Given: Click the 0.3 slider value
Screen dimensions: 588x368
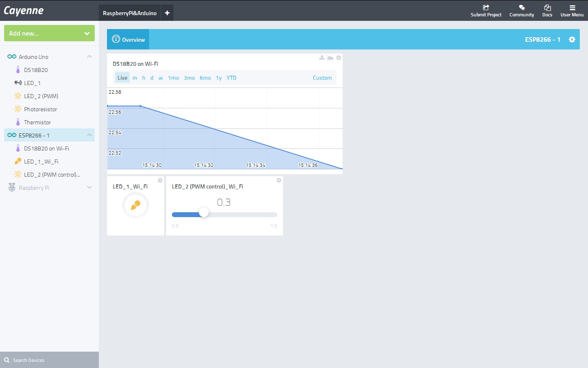Looking at the screenshot, I should pos(224,202).
